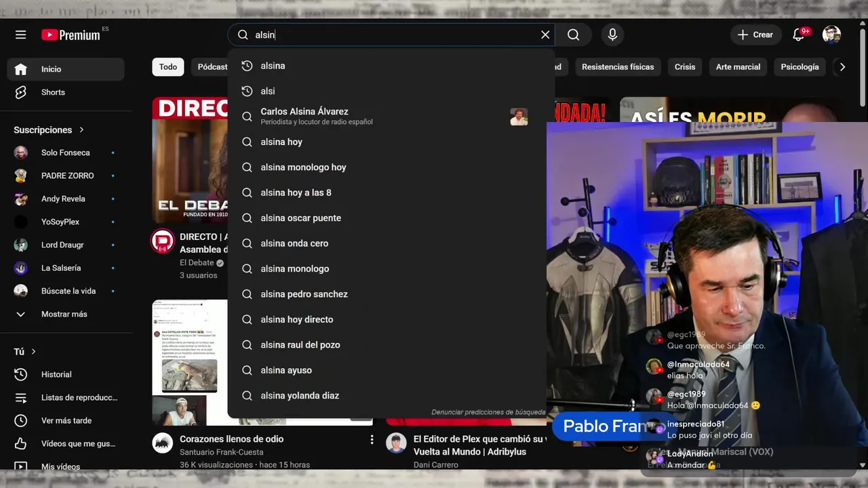Select the Todo filter chip

[x=168, y=66]
